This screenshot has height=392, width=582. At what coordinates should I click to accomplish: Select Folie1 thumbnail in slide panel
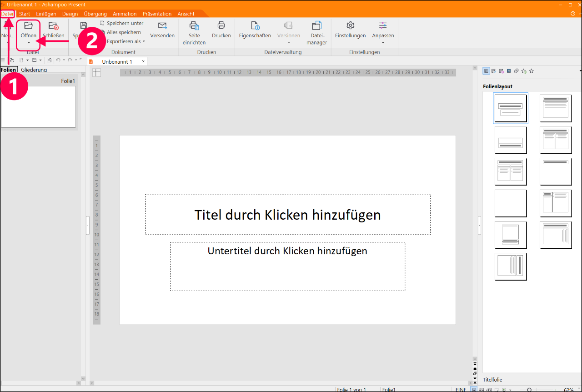coord(38,107)
